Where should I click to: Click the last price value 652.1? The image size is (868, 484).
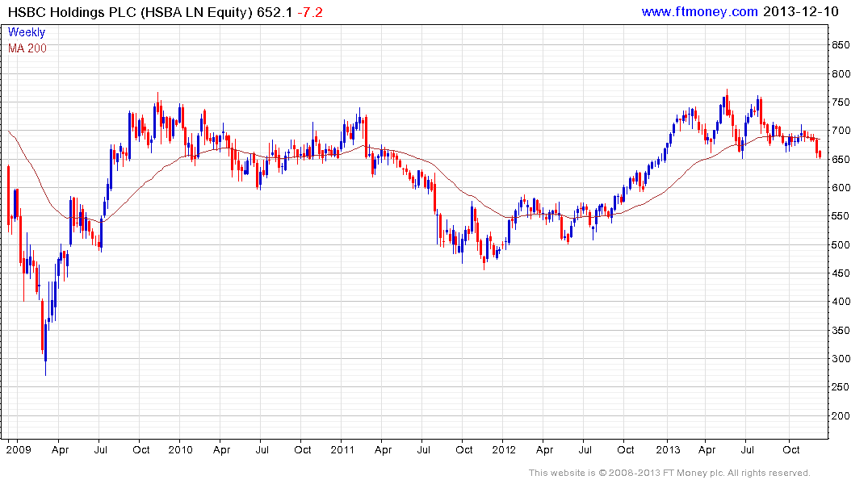pyautogui.click(x=275, y=12)
